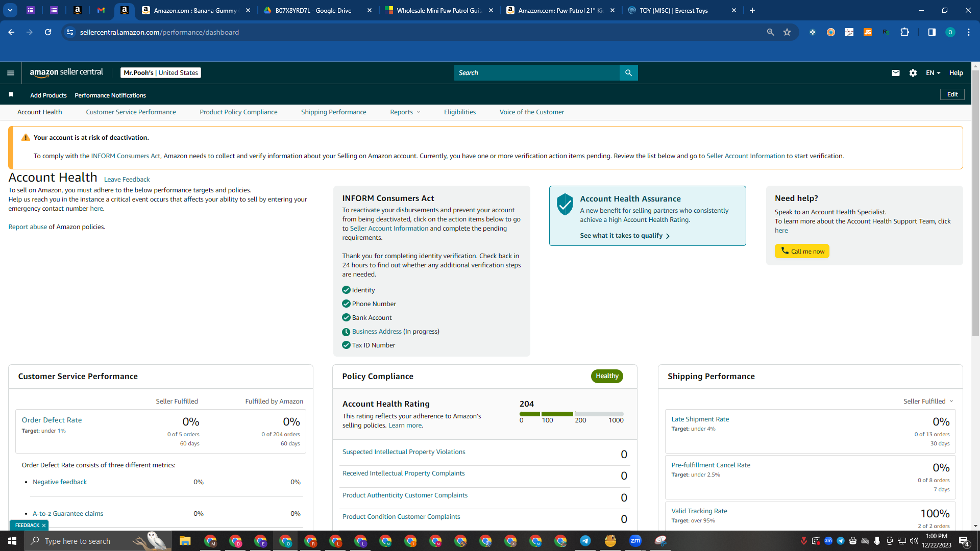This screenshot has height=551, width=980.
Task: Open the Seller Central hamburger menu
Action: click(11, 73)
